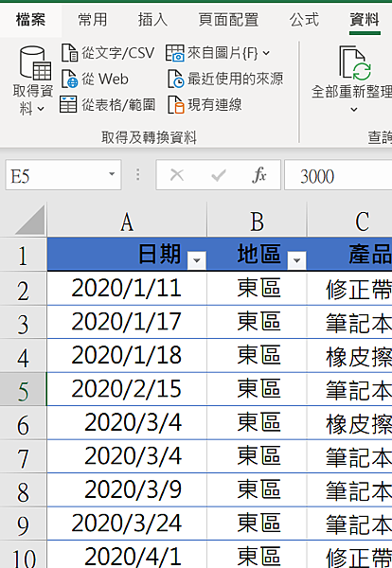The image size is (392, 568).
Task: Click cell with date 2020/2/15
Action: [127, 389]
